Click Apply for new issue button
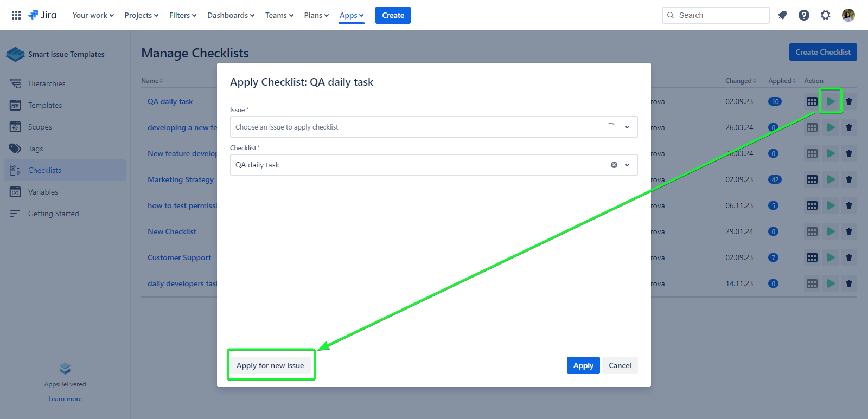The width and height of the screenshot is (868, 419). point(270,365)
